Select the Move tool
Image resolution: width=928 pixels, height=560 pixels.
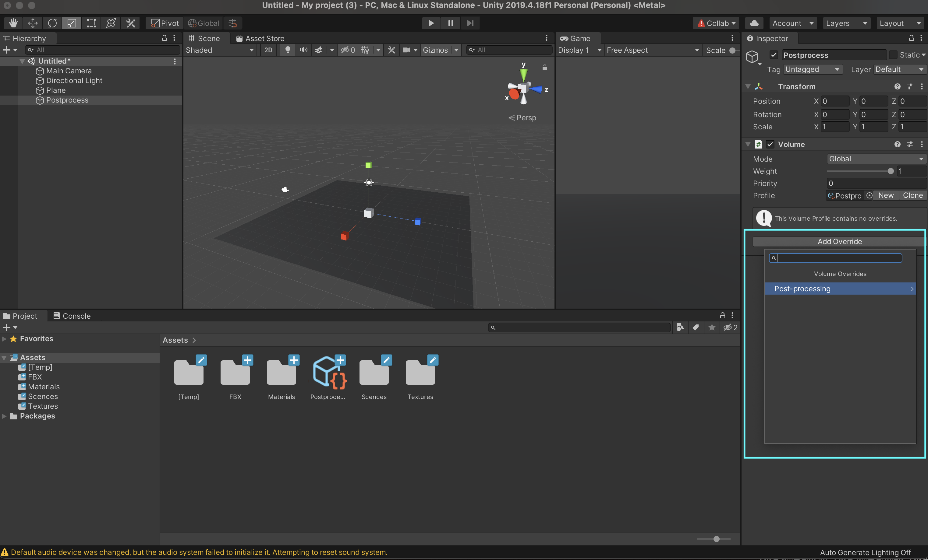pyautogui.click(x=33, y=23)
